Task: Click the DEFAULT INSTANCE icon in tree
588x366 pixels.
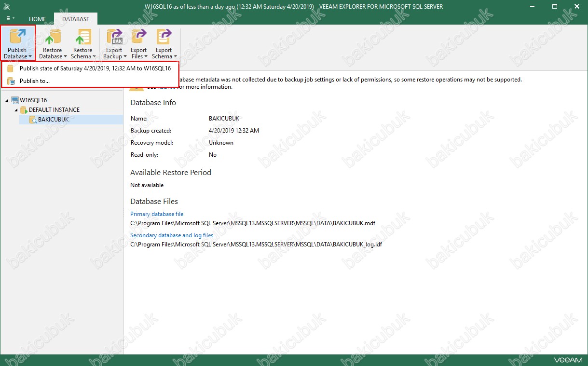Action: click(24, 110)
